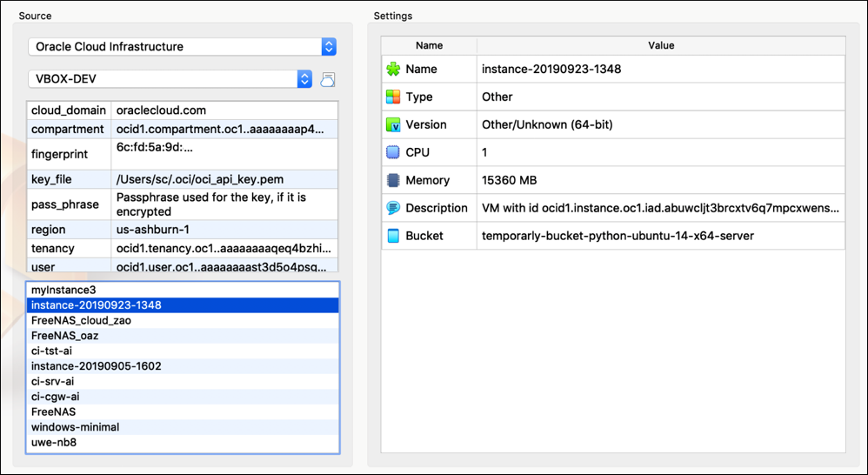The width and height of the screenshot is (868, 475).
Task: Click the fingerprint value 6c:fd:5a:9d
Action: pos(224,154)
